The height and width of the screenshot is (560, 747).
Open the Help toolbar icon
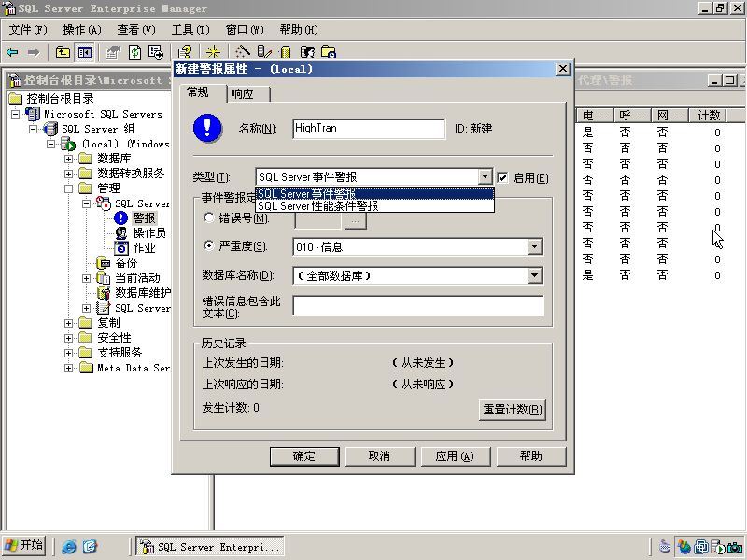pos(185,52)
